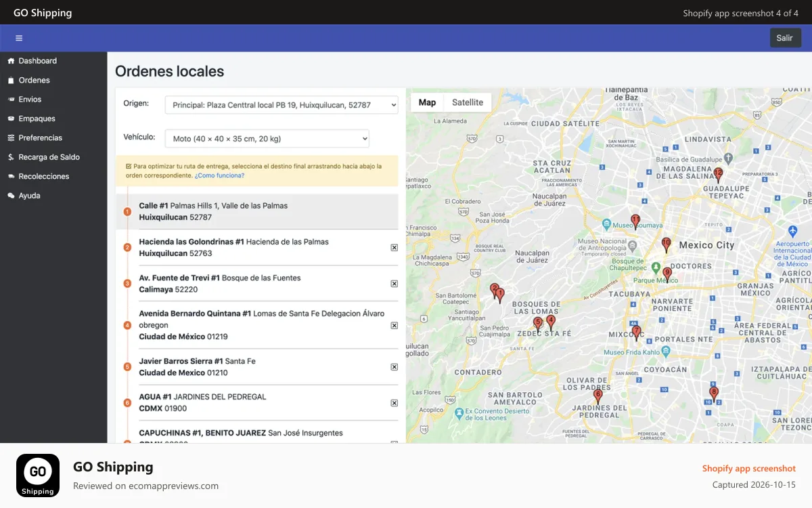Open the ¿Como funciona? link
Viewport: 812px width, 508px height.
(x=219, y=175)
